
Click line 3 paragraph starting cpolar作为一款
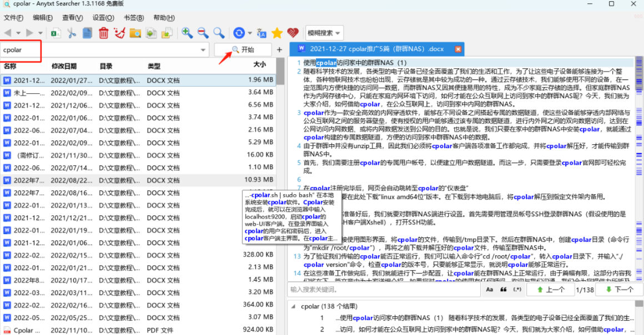(x=467, y=125)
